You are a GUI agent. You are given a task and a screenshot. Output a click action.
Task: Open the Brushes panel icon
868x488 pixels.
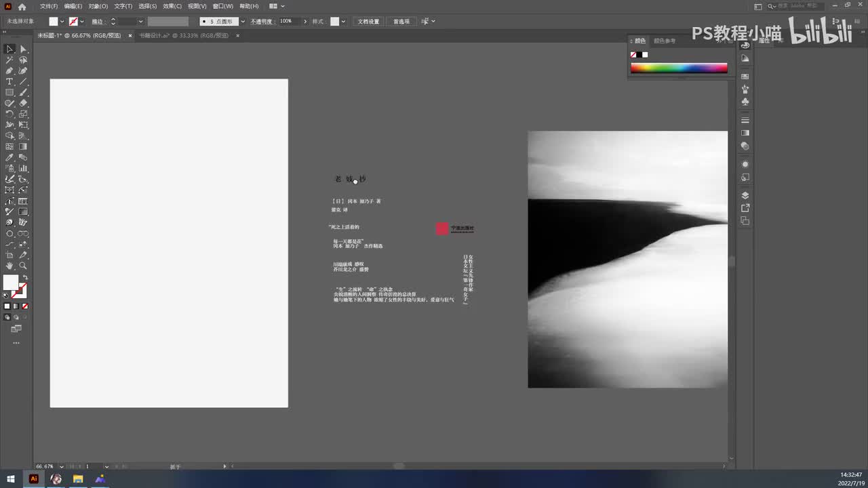tap(745, 89)
